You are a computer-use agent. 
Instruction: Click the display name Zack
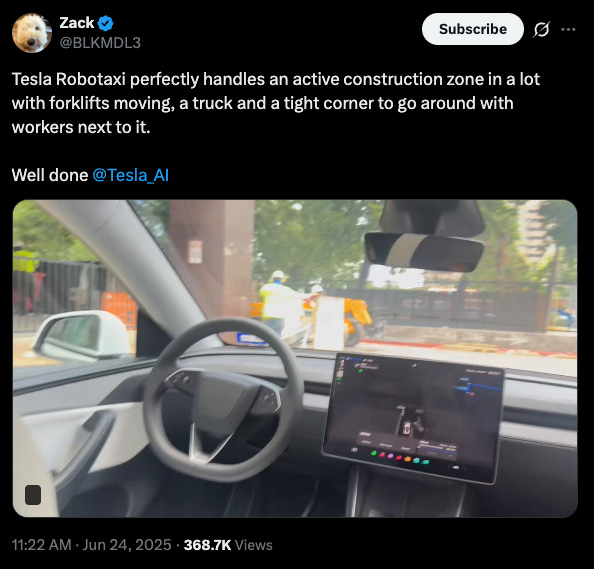coord(77,23)
